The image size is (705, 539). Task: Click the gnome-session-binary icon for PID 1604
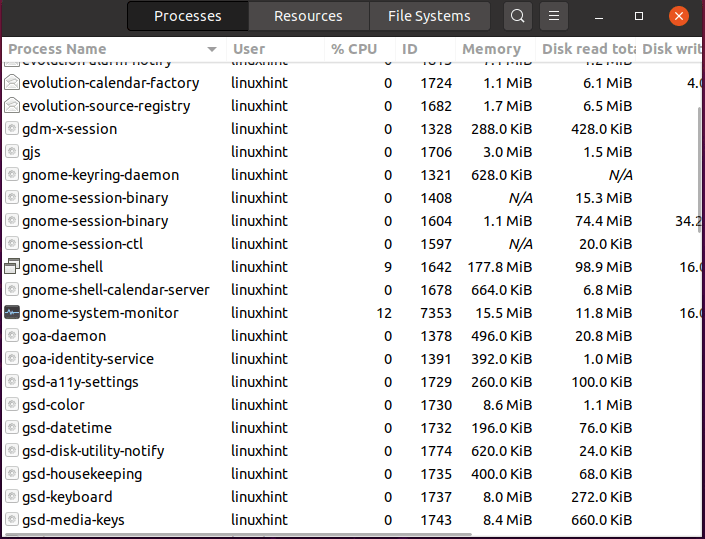[12, 221]
